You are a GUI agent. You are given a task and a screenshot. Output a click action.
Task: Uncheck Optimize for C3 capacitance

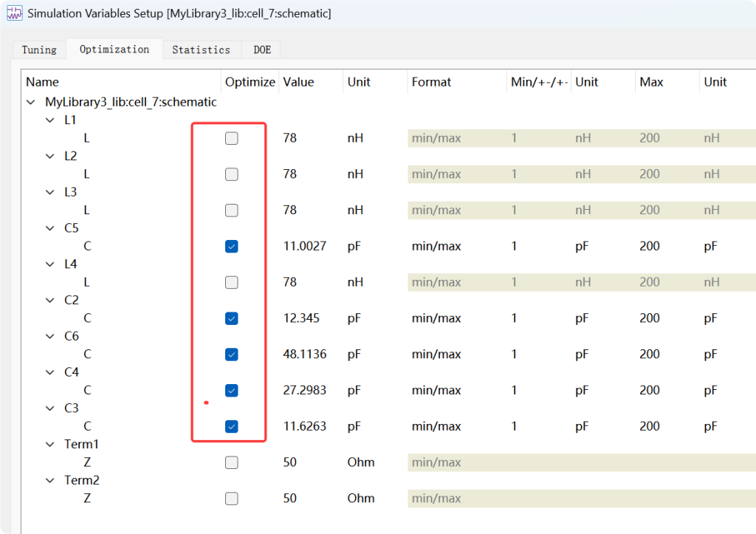click(231, 426)
